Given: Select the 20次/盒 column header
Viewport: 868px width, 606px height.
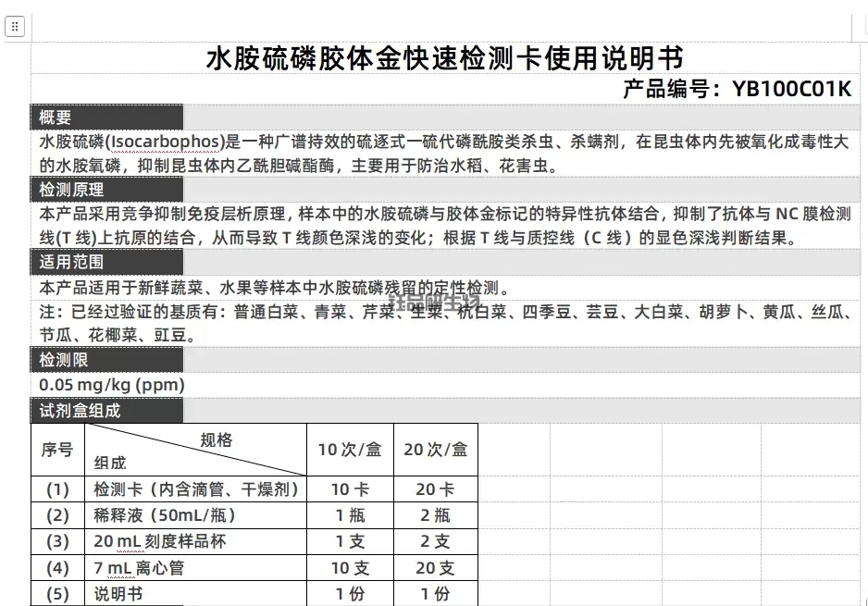Looking at the screenshot, I should (436, 449).
